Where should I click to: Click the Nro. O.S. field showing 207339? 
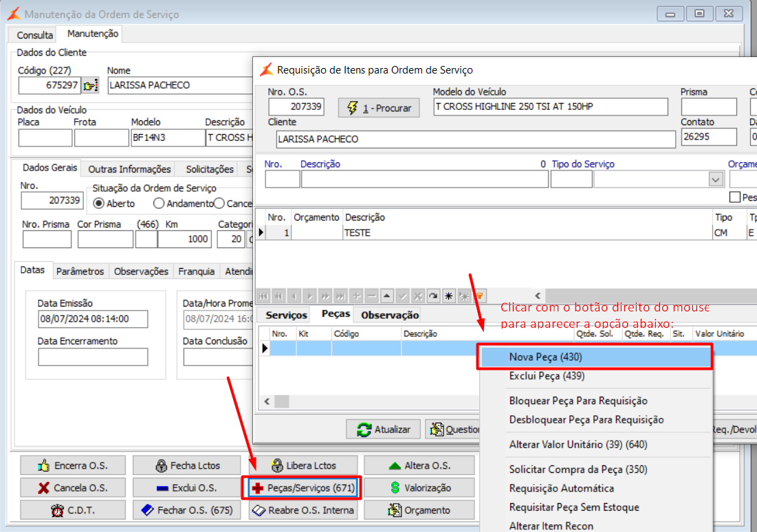[296, 107]
